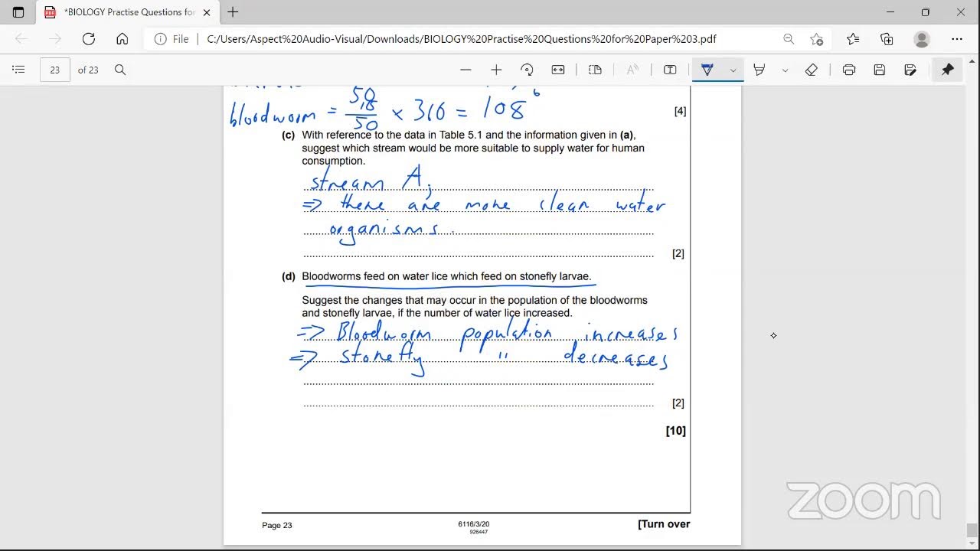Open the table of contents sidebar
This screenshot has width=980, height=551.
coord(18,70)
